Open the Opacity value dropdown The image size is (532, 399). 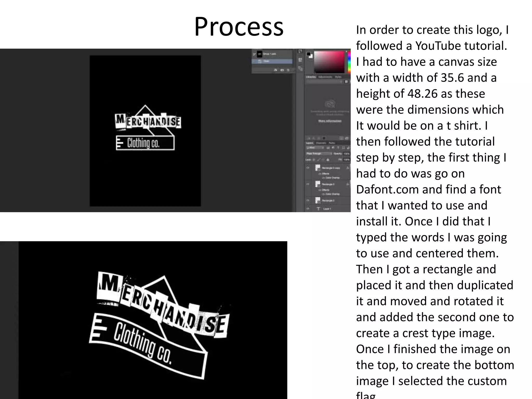click(347, 154)
